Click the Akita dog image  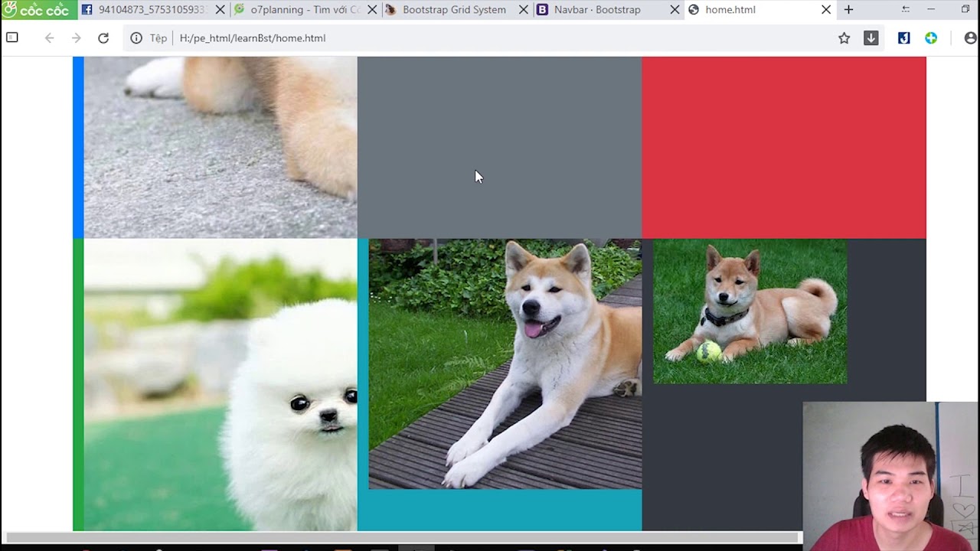pos(505,364)
